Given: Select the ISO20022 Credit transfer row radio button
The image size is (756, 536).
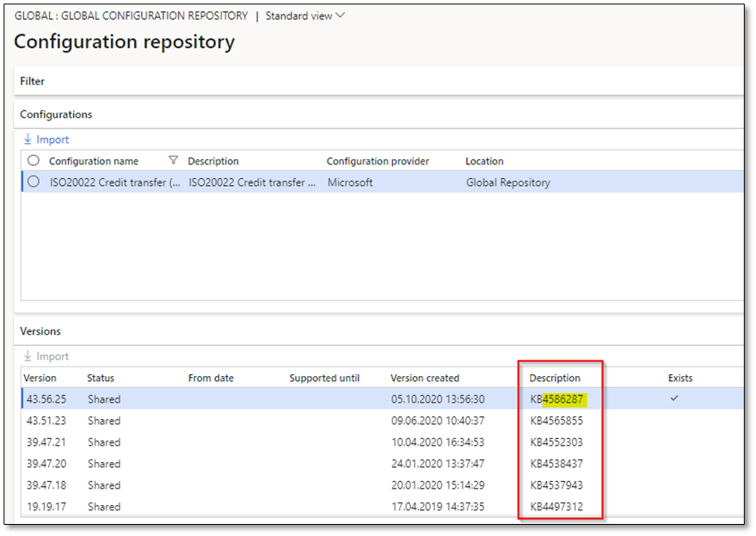Looking at the screenshot, I should click(x=34, y=182).
